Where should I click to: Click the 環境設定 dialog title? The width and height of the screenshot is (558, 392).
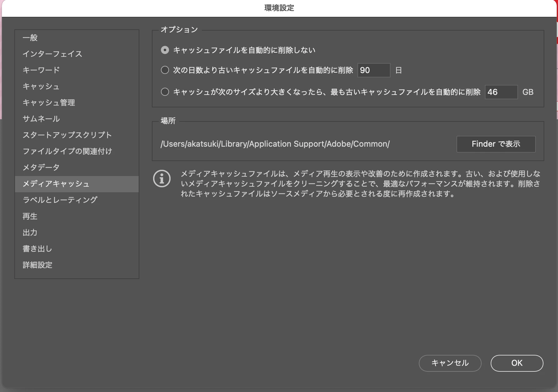tap(279, 8)
